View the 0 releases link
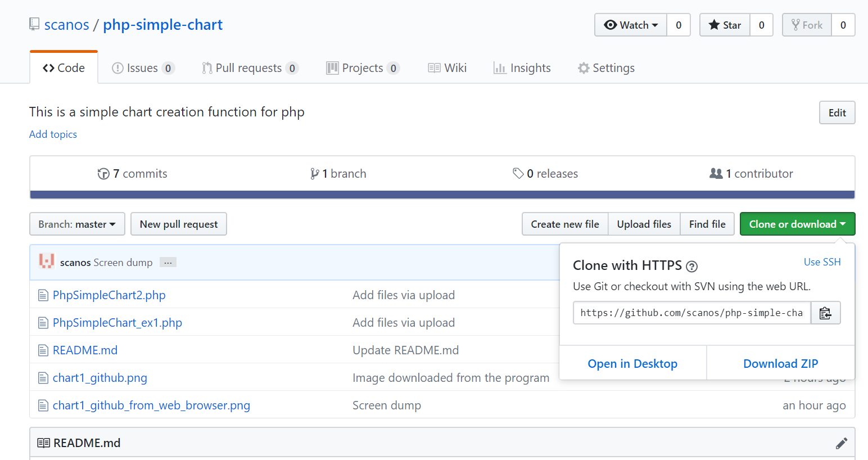The image size is (868, 460). tap(545, 174)
